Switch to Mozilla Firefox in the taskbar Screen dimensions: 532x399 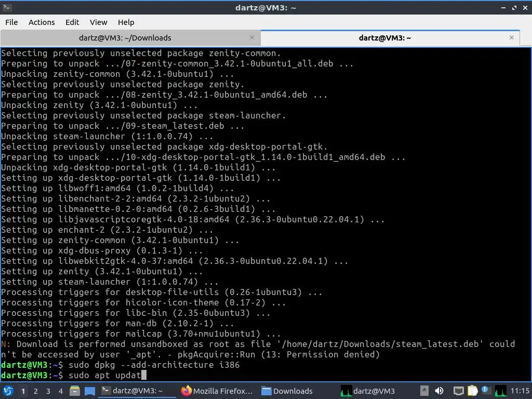[x=217, y=391]
